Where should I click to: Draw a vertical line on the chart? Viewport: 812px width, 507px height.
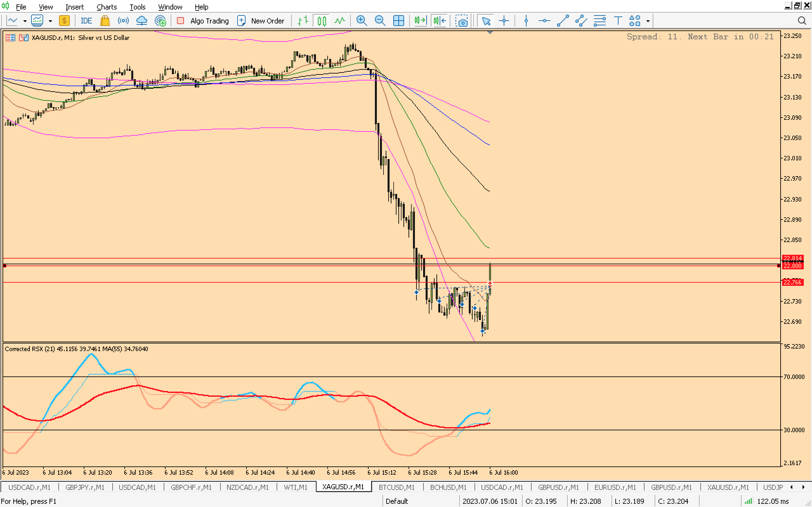(526, 21)
